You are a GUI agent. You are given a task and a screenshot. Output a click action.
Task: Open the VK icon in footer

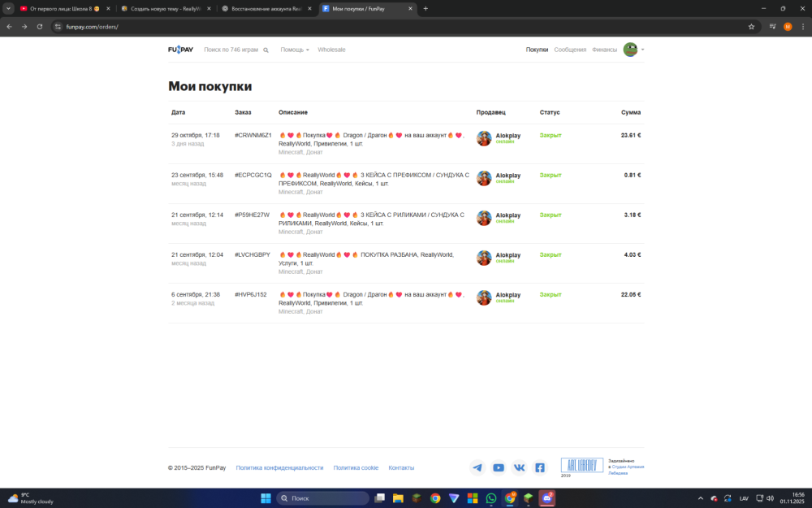[x=519, y=467]
